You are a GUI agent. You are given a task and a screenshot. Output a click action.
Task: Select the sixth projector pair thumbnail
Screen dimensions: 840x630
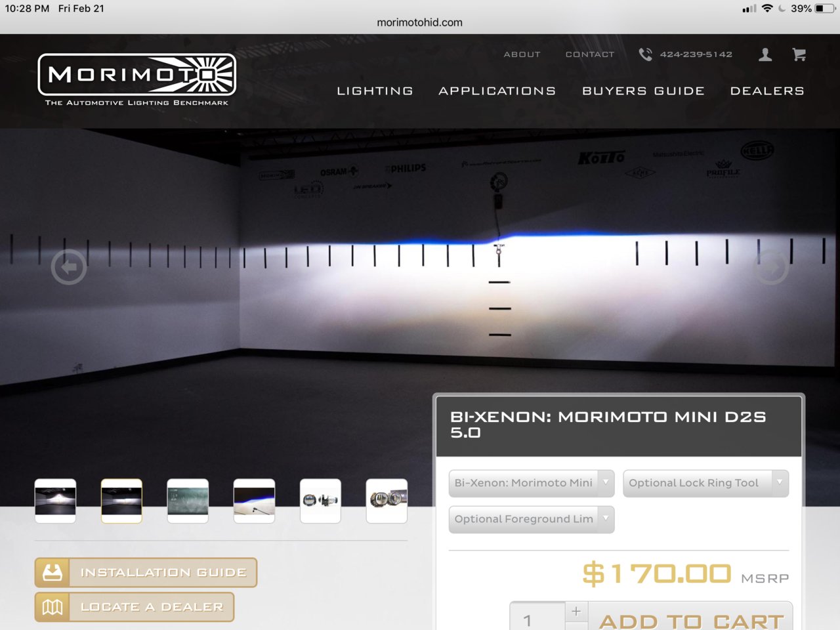tap(387, 501)
